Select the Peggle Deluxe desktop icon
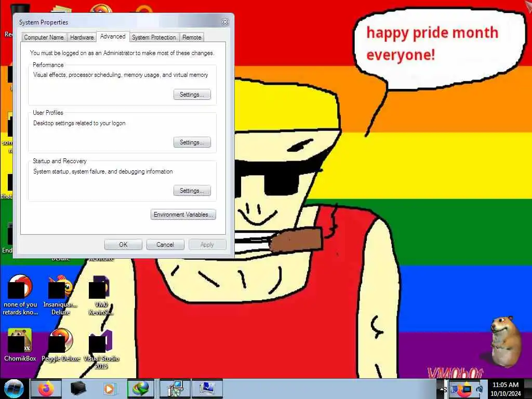The image size is (532, 399). click(x=61, y=345)
